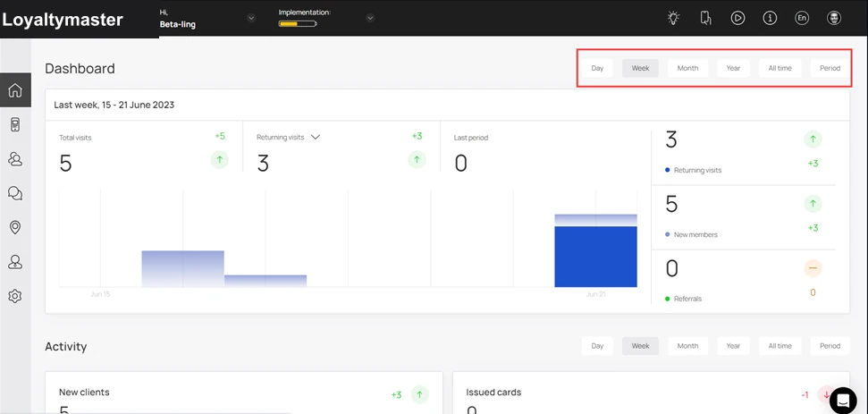The height and width of the screenshot is (414, 868).
Task: Click the green Referrals legend dot
Action: pyautogui.click(x=668, y=299)
